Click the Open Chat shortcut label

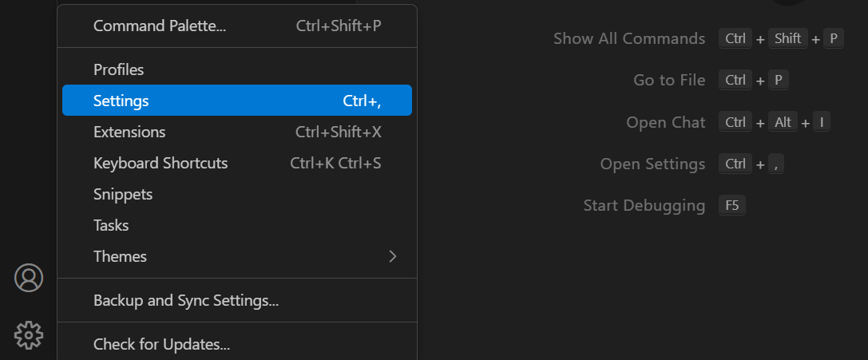point(666,122)
